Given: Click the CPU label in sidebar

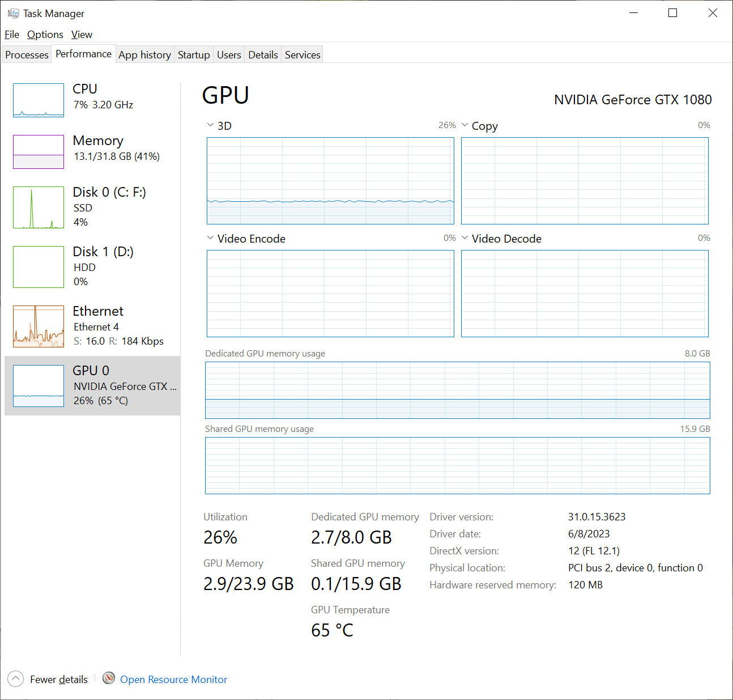Looking at the screenshot, I should (x=85, y=89).
